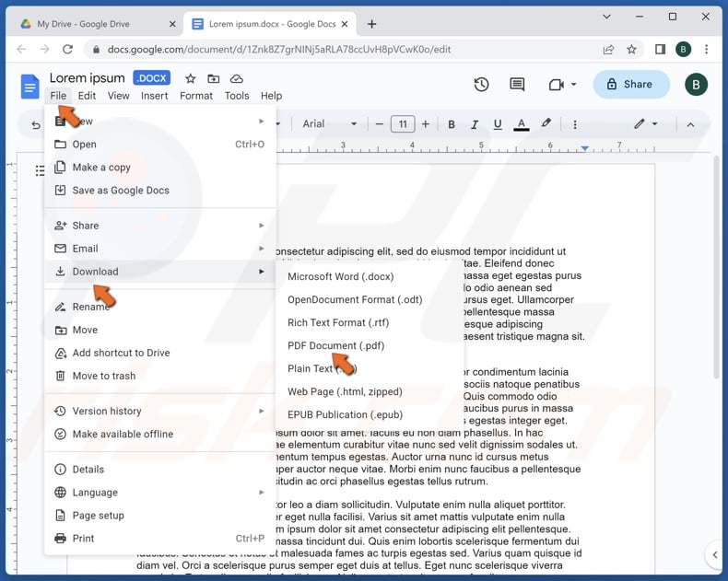Screen dimensions: 728x581
Task: Open the document outline icon
Action: (40, 170)
